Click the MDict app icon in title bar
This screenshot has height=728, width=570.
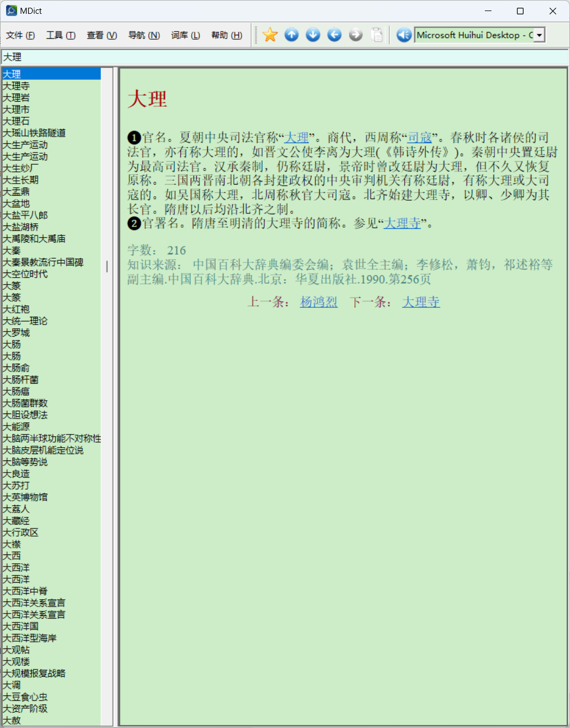pos(12,11)
